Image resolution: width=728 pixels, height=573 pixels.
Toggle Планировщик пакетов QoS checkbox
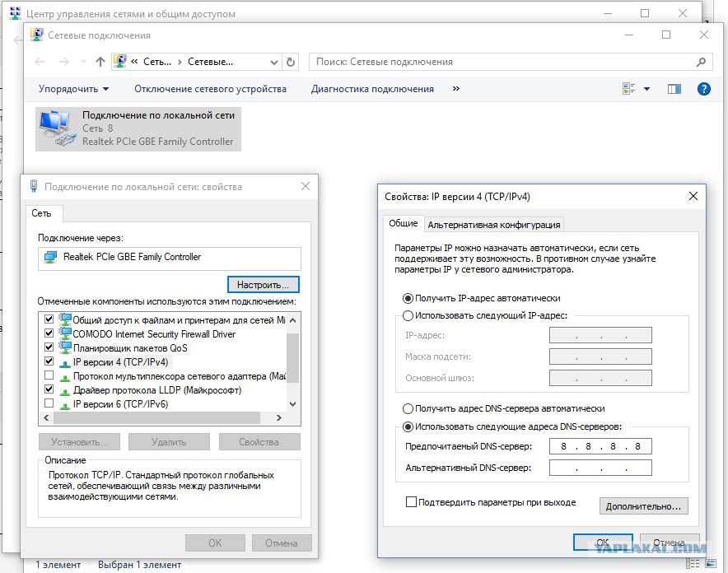pyautogui.click(x=49, y=347)
